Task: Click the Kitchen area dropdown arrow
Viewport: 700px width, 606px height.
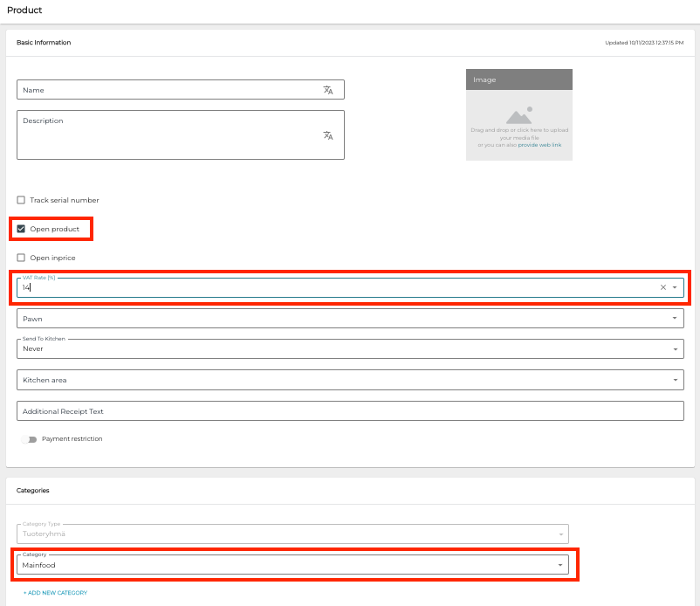Action: [674, 379]
